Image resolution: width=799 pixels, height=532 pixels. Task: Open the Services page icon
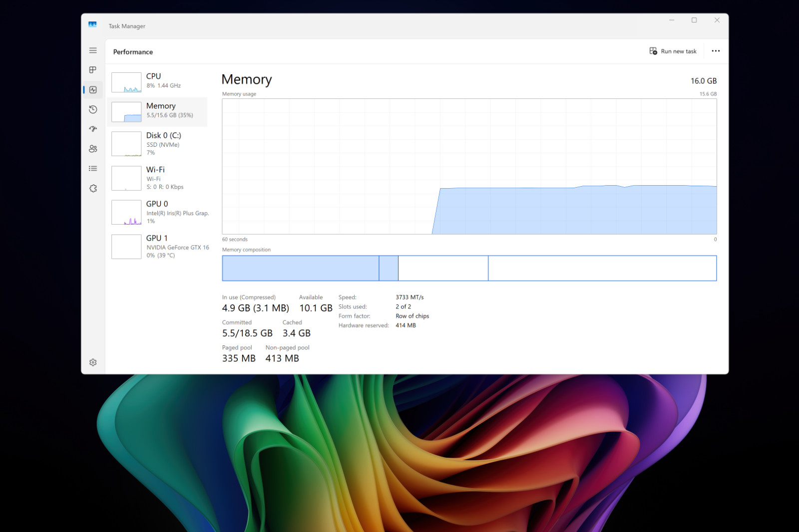tap(93, 189)
